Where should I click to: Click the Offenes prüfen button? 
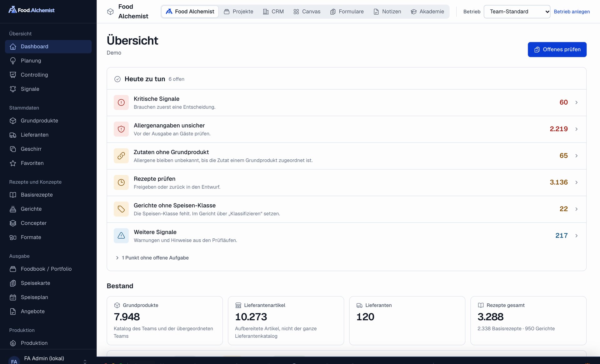click(x=557, y=50)
